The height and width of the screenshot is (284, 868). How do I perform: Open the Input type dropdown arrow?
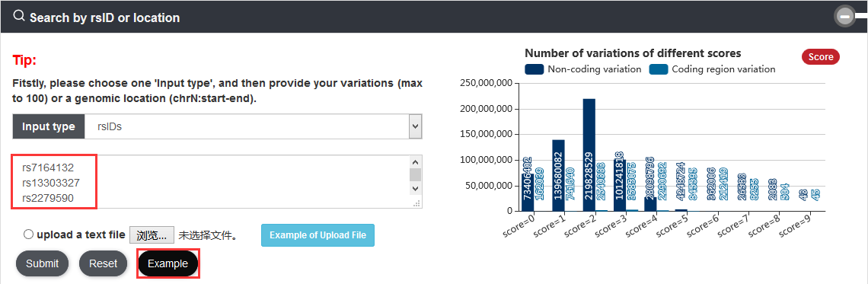pos(415,126)
